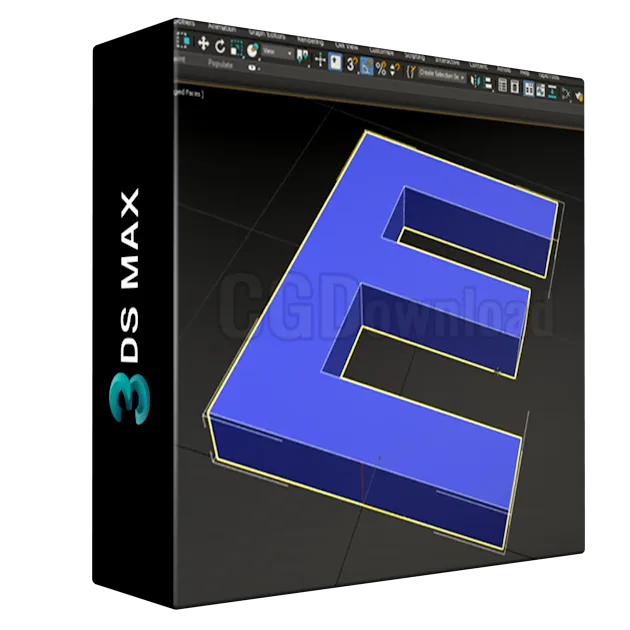Viewport: 630px width, 630px height.
Task: Open the Curve Editor icon
Action: 540,90
